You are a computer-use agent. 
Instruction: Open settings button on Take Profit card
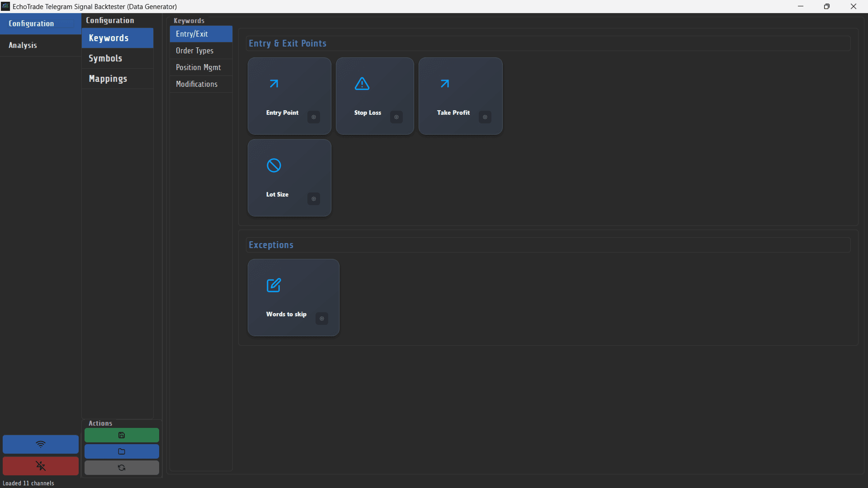[485, 117]
